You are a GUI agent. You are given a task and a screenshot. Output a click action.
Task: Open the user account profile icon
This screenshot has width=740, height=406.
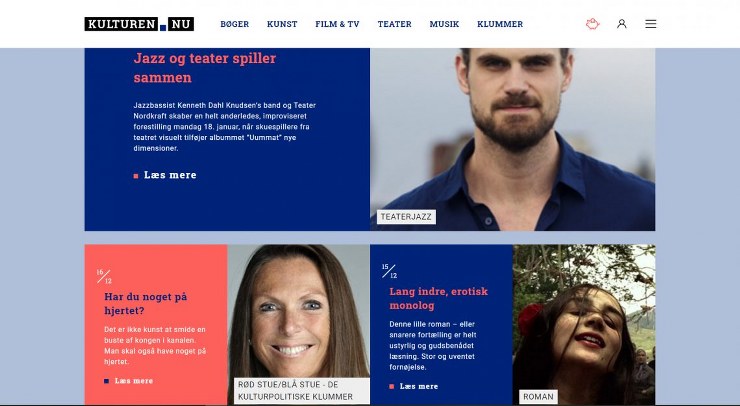tap(622, 24)
